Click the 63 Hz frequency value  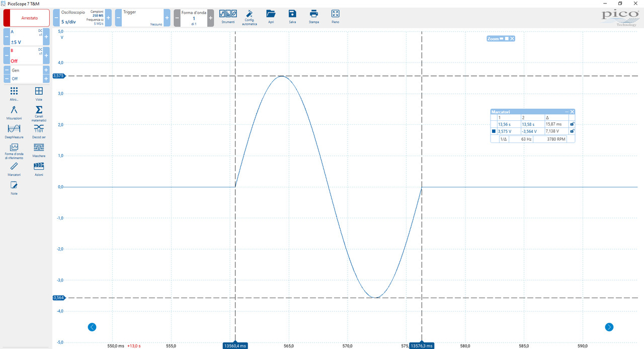(526, 139)
